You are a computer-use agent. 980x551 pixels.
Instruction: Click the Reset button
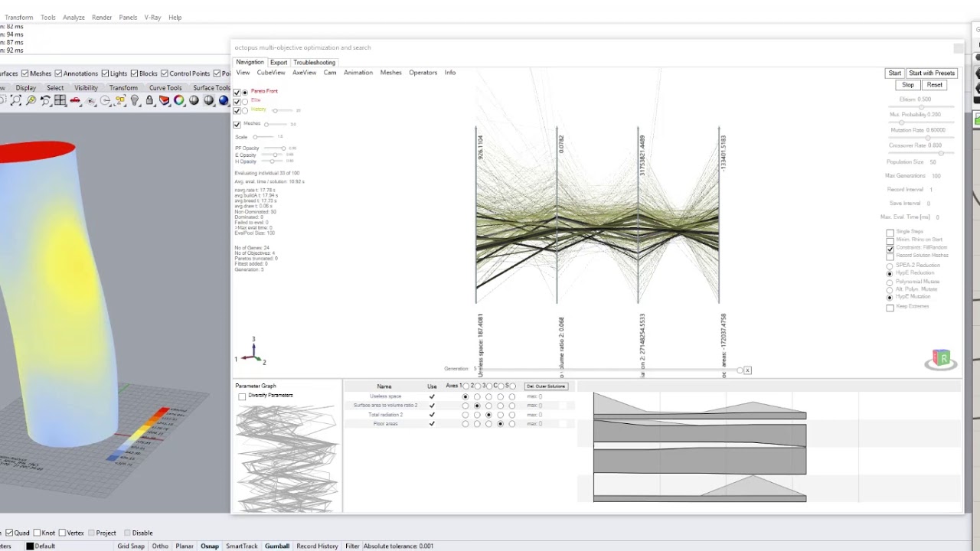pos(934,85)
